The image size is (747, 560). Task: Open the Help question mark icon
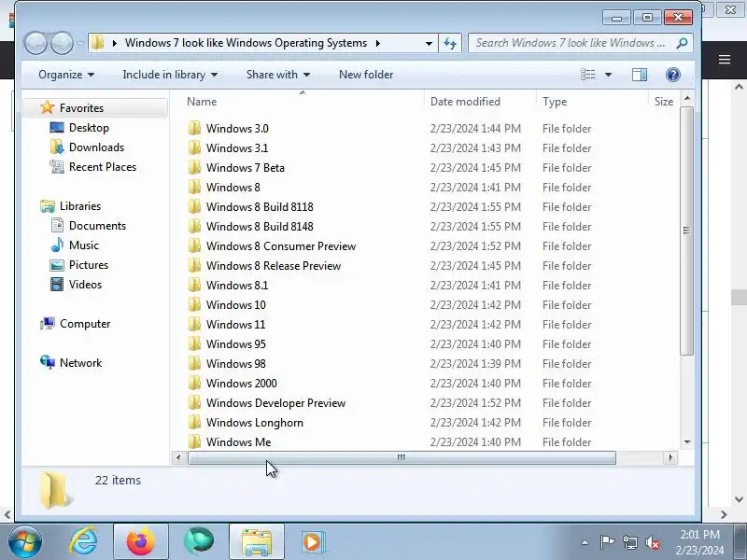(672, 75)
